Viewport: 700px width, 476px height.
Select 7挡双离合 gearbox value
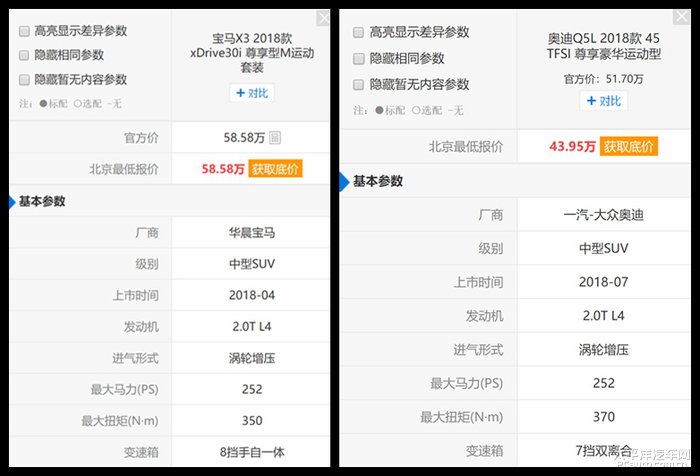click(604, 451)
